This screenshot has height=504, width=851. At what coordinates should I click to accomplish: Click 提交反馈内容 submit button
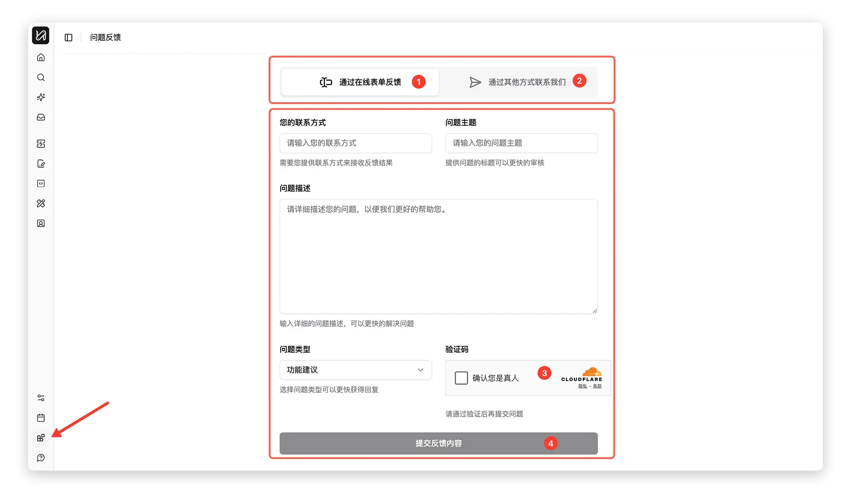pyautogui.click(x=438, y=443)
